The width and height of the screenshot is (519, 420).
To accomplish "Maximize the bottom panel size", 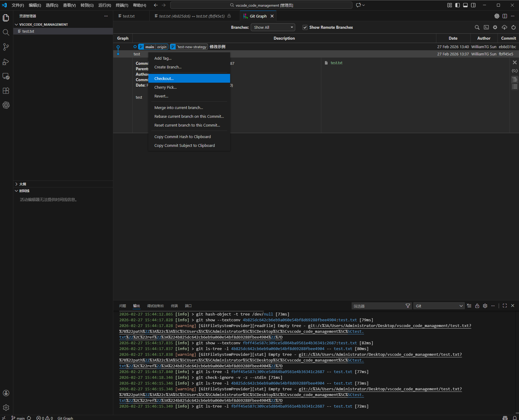I will (505, 306).
